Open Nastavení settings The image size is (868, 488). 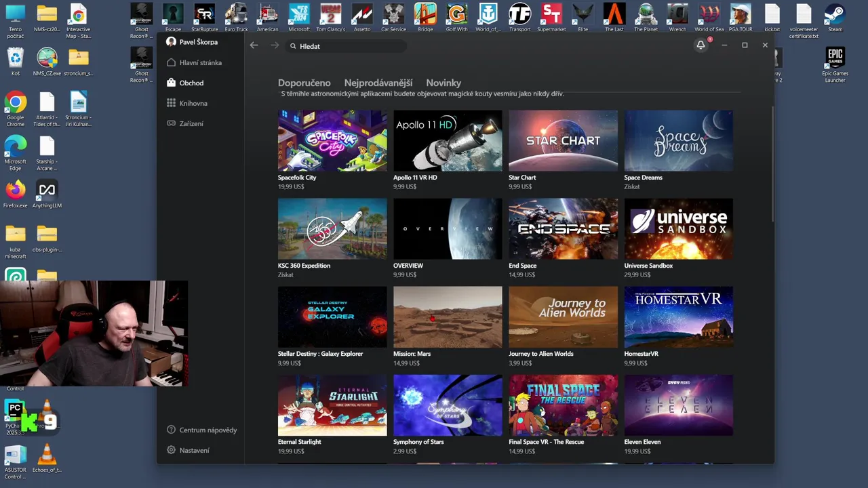coord(189,450)
